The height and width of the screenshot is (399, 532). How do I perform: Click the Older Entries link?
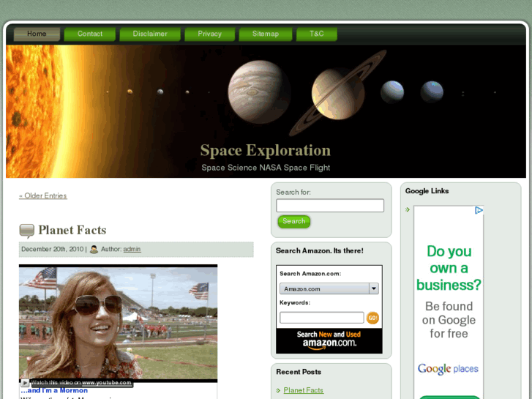click(x=43, y=195)
